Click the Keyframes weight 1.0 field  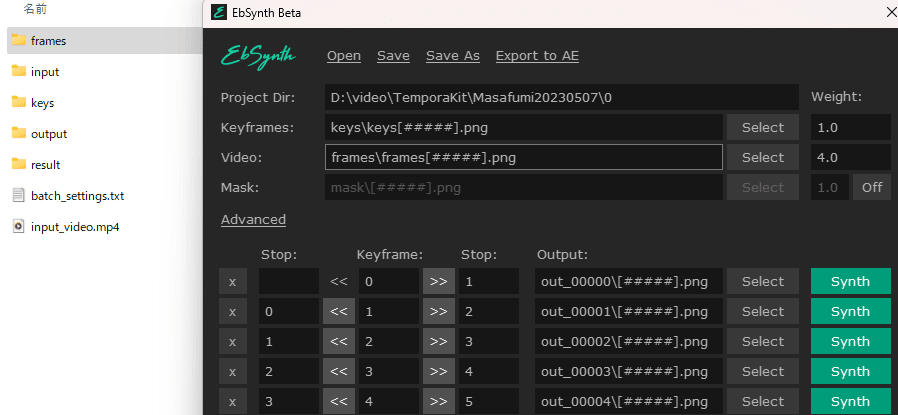850,128
